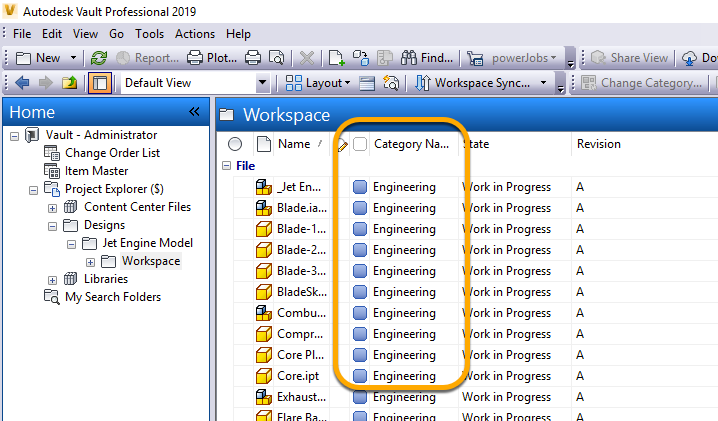Click the Vault Administrator root icon
This screenshot has height=421, width=718.
pos(32,135)
